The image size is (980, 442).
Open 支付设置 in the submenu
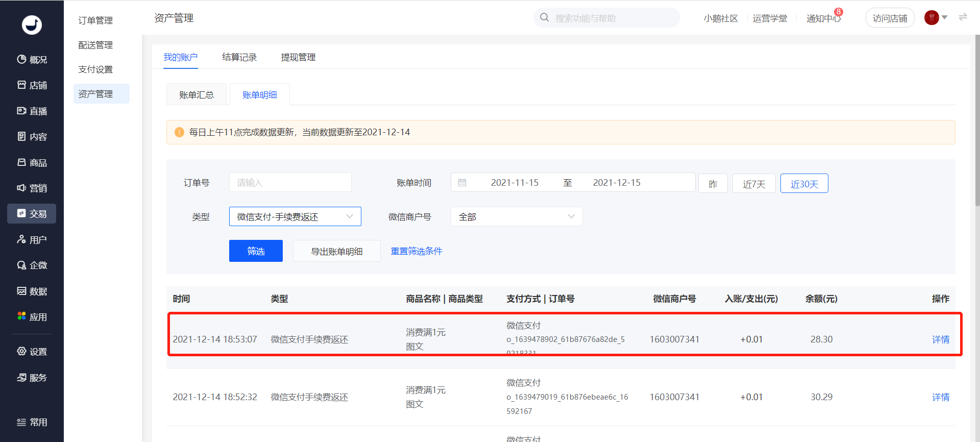[x=95, y=69]
